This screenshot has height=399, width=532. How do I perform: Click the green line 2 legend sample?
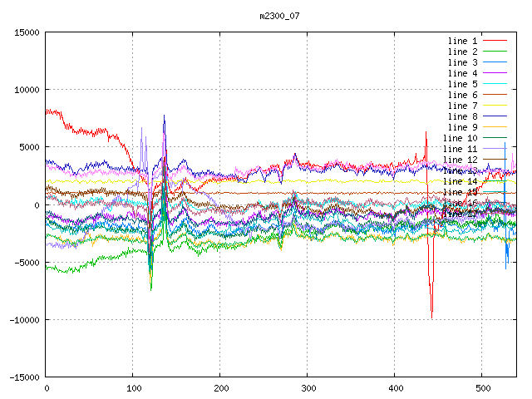pyautogui.click(x=494, y=52)
